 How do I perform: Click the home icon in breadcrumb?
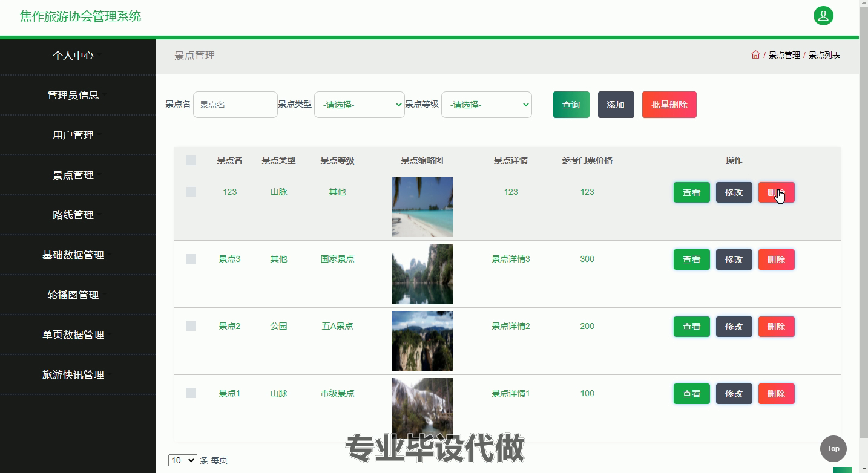755,54
